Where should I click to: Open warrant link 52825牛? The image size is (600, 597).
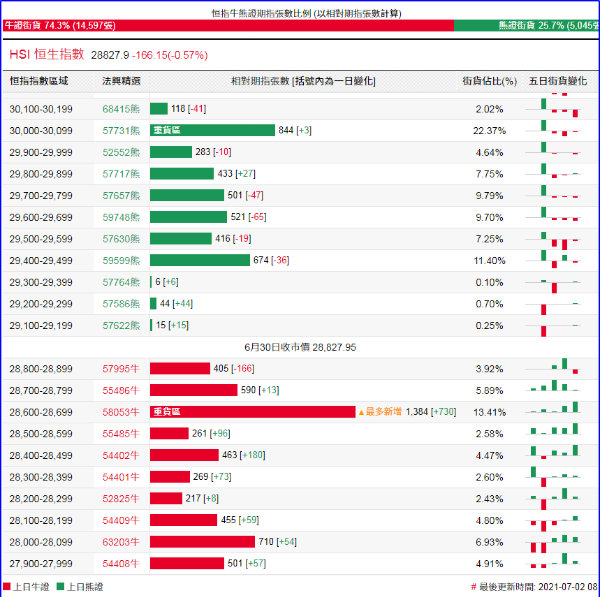click(x=121, y=499)
